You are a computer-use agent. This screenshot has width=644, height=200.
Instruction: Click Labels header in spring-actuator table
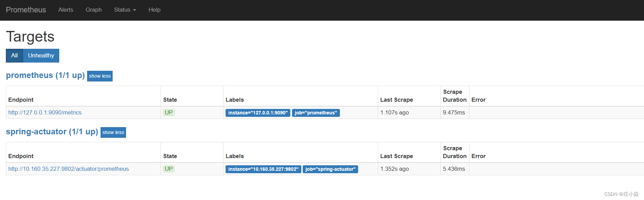(235, 156)
